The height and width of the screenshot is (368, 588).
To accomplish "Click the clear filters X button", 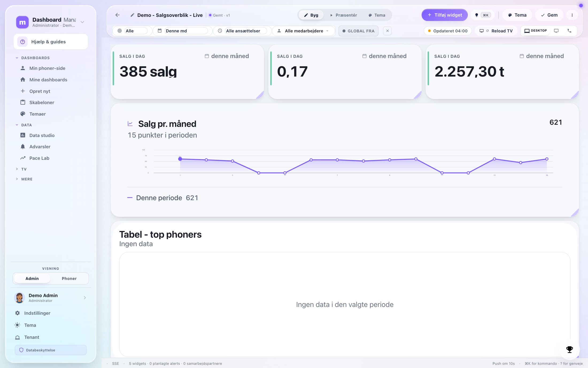I will 387,31.
